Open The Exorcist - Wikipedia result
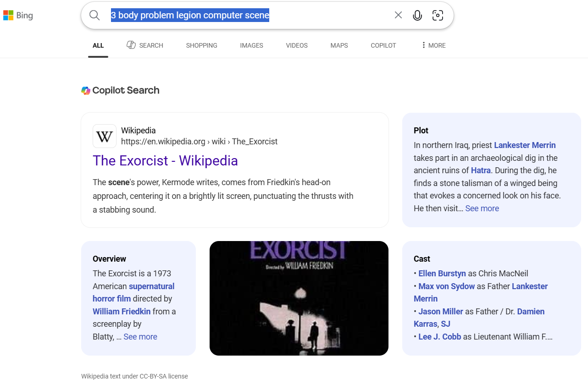588x384 pixels. 165,161
